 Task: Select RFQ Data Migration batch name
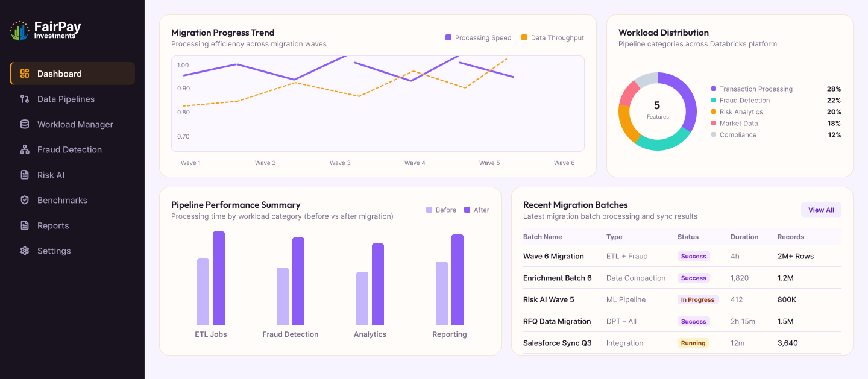557,321
